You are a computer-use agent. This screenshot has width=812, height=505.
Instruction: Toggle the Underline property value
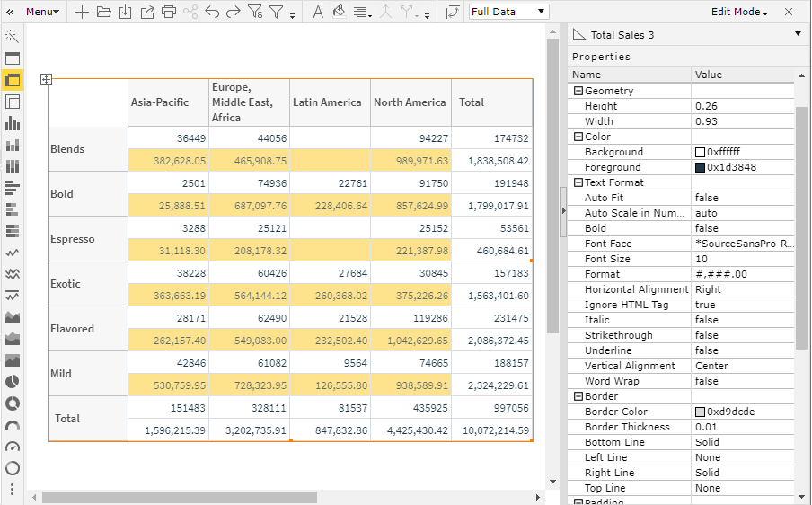click(742, 350)
